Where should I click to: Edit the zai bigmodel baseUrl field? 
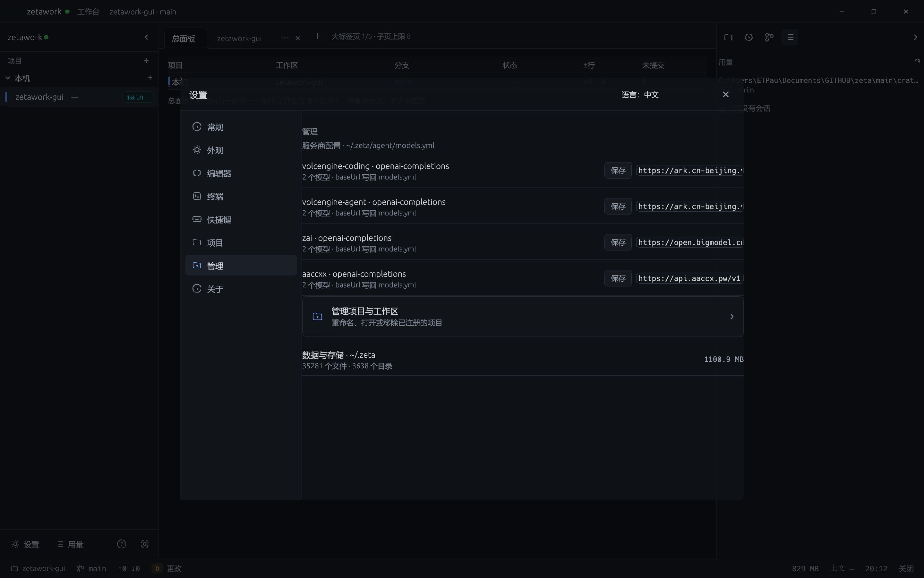pos(689,242)
